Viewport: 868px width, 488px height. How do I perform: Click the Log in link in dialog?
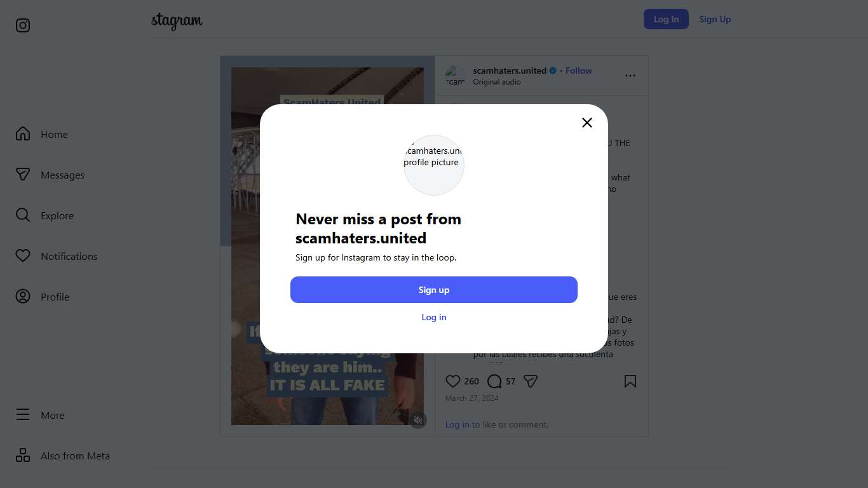[434, 317]
